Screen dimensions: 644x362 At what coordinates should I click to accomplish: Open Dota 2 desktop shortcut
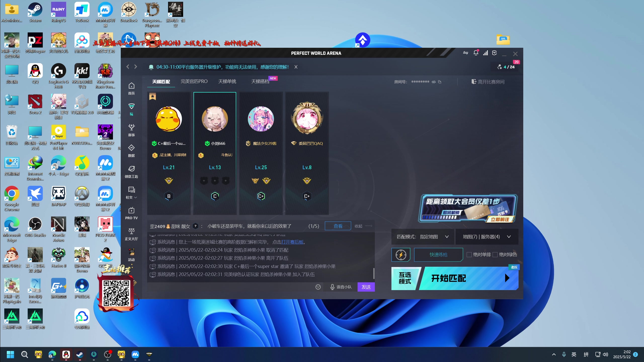click(x=35, y=105)
